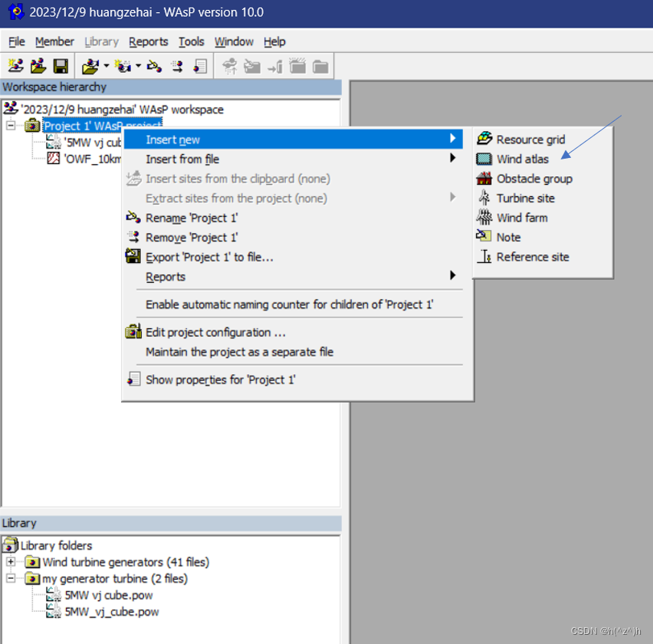The height and width of the screenshot is (644, 653).
Task: Click Edit project configuration entry
Action: (294, 332)
